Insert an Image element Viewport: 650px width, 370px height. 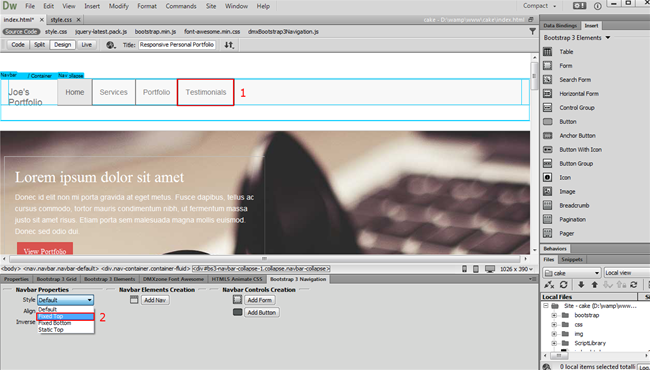[x=567, y=191]
